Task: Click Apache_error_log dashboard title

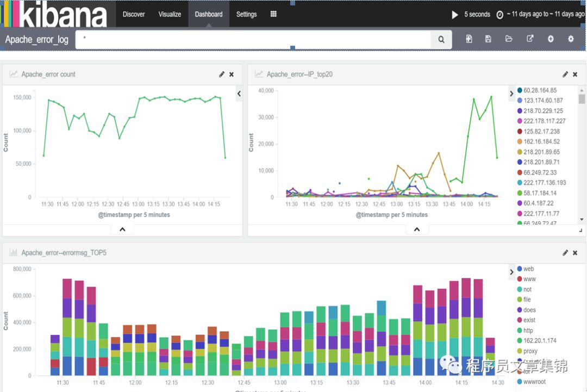Action: click(x=37, y=39)
